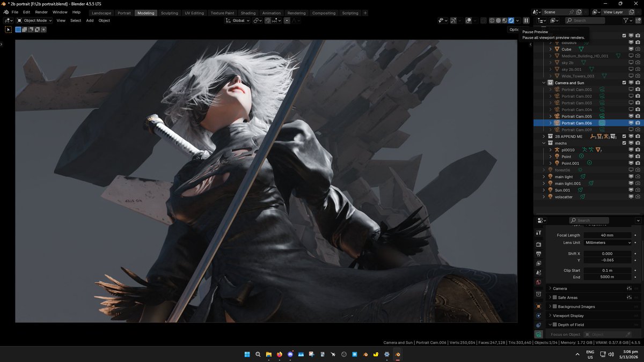Pin the Scene datablock
The image size is (644, 362).
pos(572,12)
